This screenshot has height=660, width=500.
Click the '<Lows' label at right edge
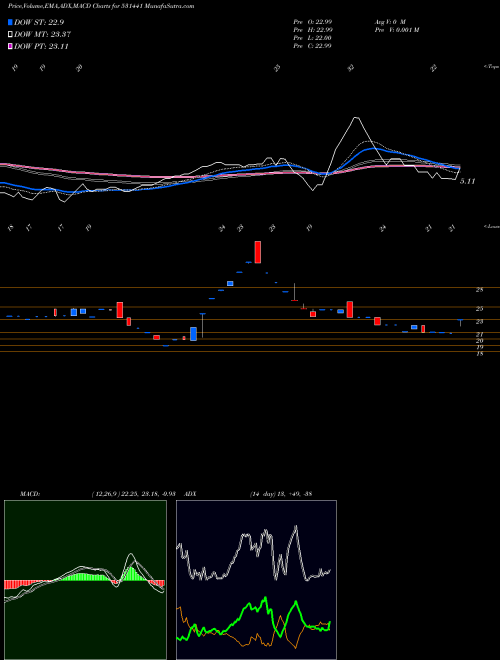(491, 226)
